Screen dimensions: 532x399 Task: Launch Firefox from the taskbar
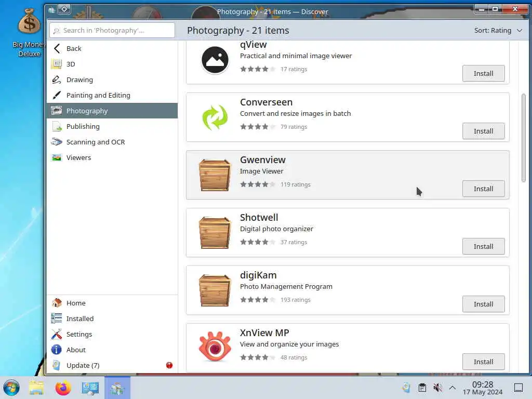point(63,388)
